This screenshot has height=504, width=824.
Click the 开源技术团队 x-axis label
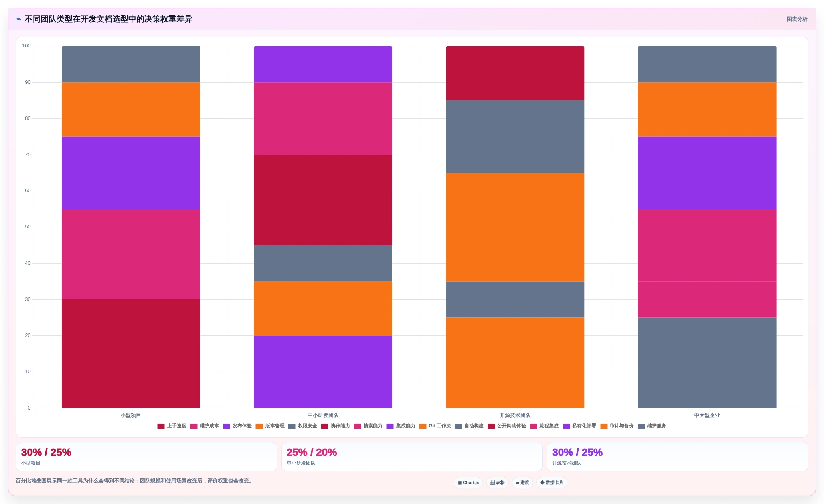515,415
